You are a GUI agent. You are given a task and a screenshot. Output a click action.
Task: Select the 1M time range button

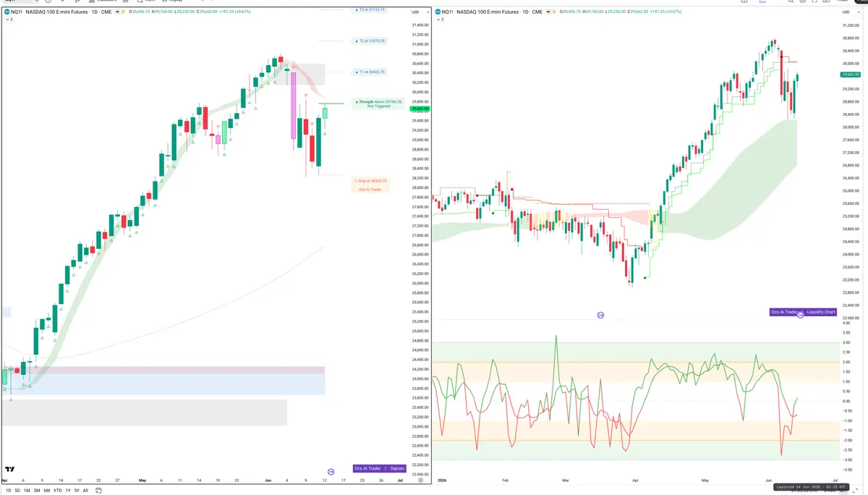tap(27, 490)
